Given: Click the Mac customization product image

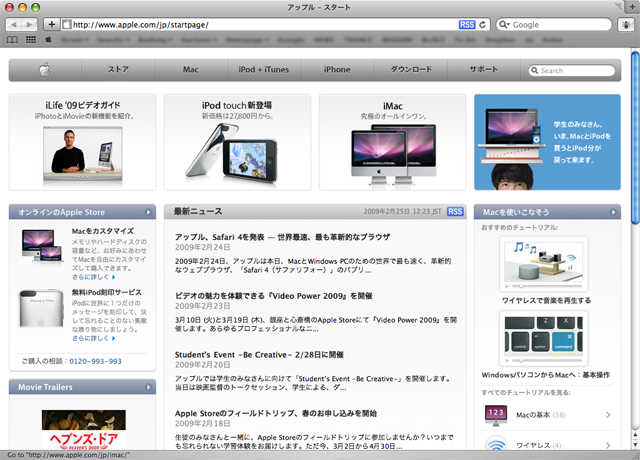Looking at the screenshot, I should coord(42,246).
